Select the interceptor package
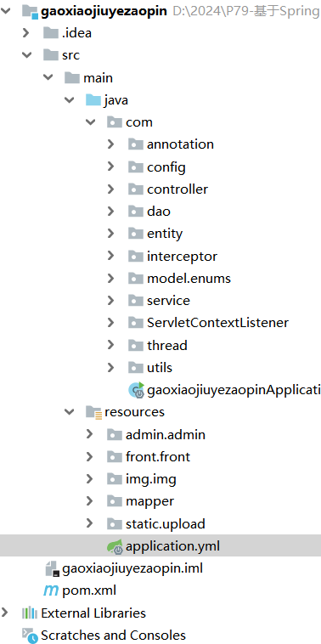Viewport: 321px width, 644px height. 182,257
